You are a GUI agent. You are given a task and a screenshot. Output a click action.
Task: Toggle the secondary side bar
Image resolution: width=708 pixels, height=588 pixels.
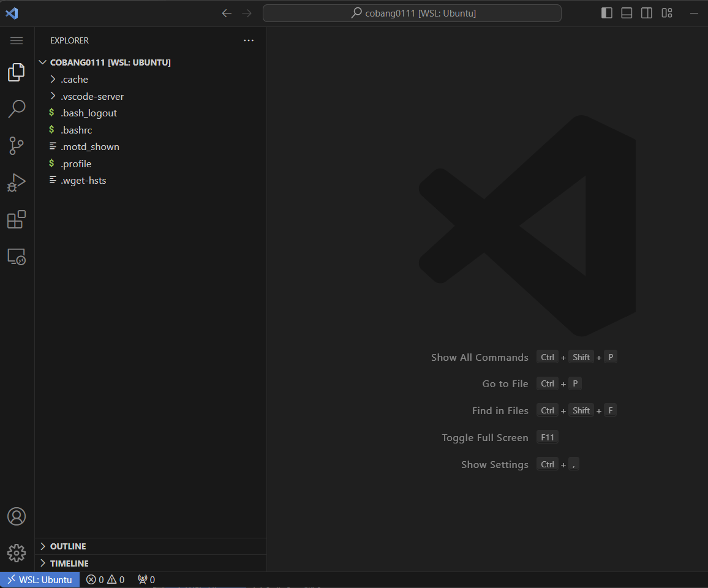[x=647, y=13]
